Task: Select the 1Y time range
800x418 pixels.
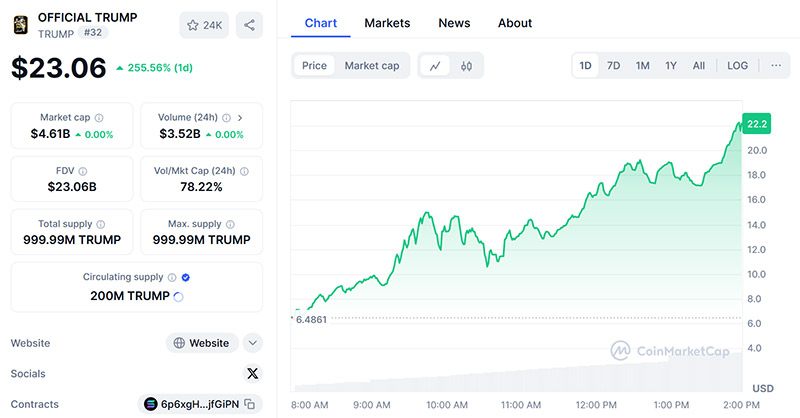Action: coord(670,66)
